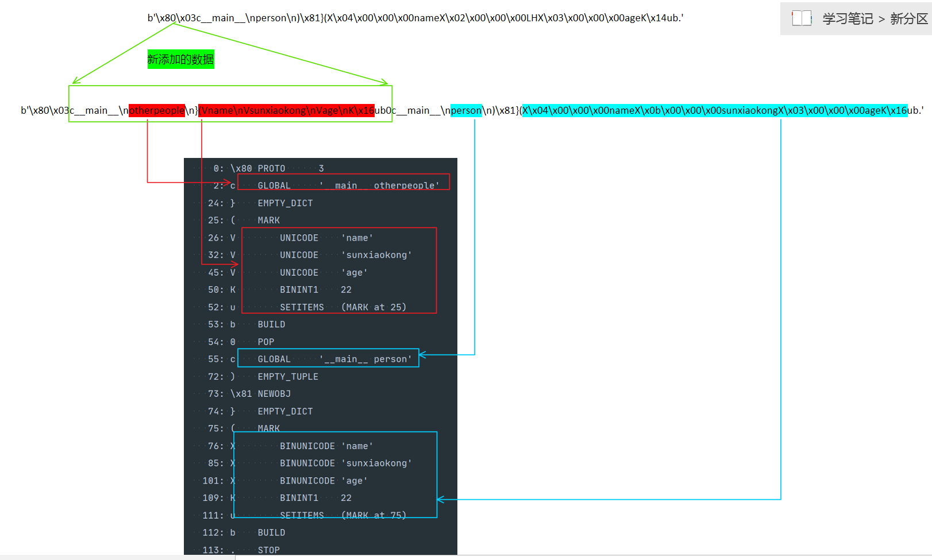
Task: Click the NEWOBJ opcode line
Action: [274, 394]
